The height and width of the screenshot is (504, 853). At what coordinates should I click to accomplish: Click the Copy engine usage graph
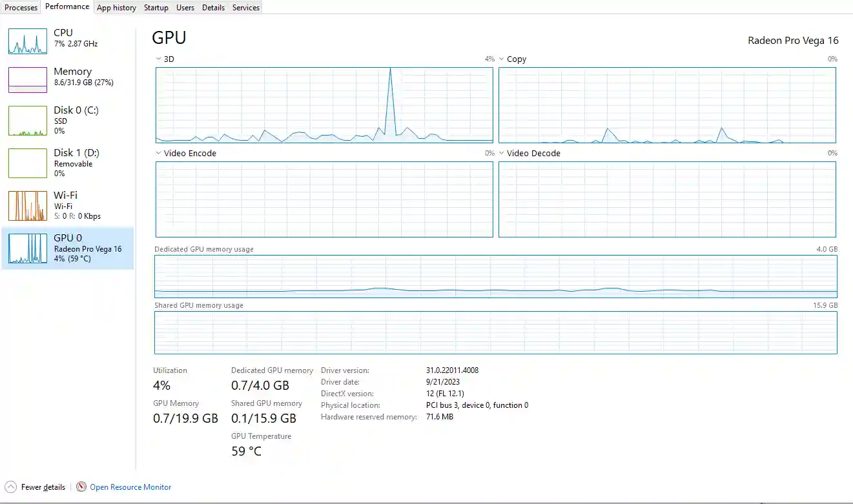(667, 105)
